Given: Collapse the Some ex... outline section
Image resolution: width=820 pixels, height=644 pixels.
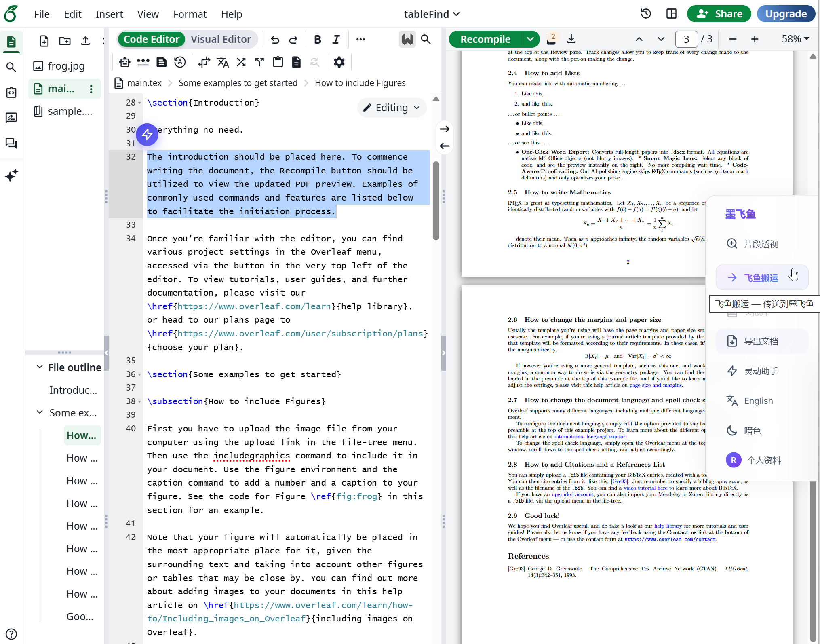Looking at the screenshot, I should (x=40, y=412).
